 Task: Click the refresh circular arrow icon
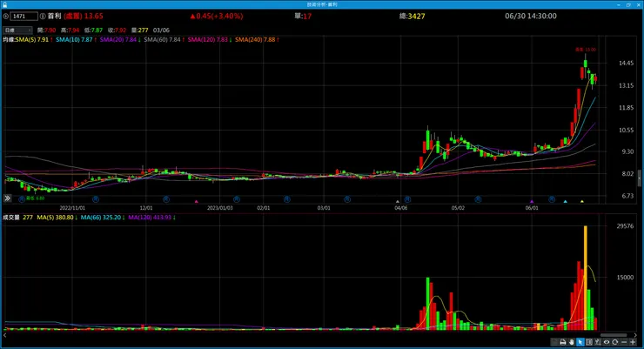tap(614, 342)
